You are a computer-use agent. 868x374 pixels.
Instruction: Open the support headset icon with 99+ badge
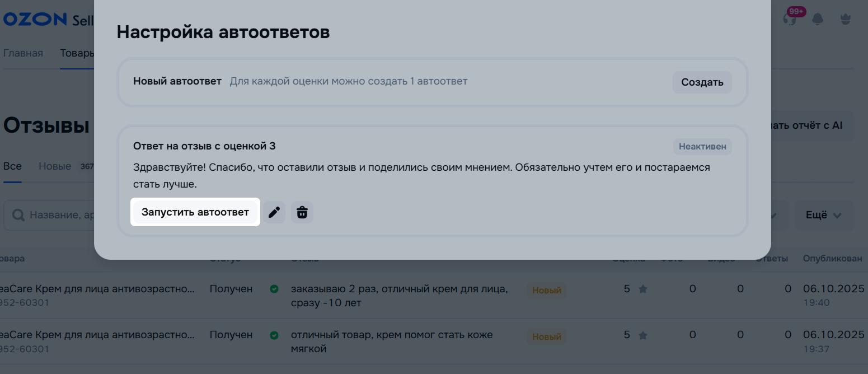pos(790,18)
